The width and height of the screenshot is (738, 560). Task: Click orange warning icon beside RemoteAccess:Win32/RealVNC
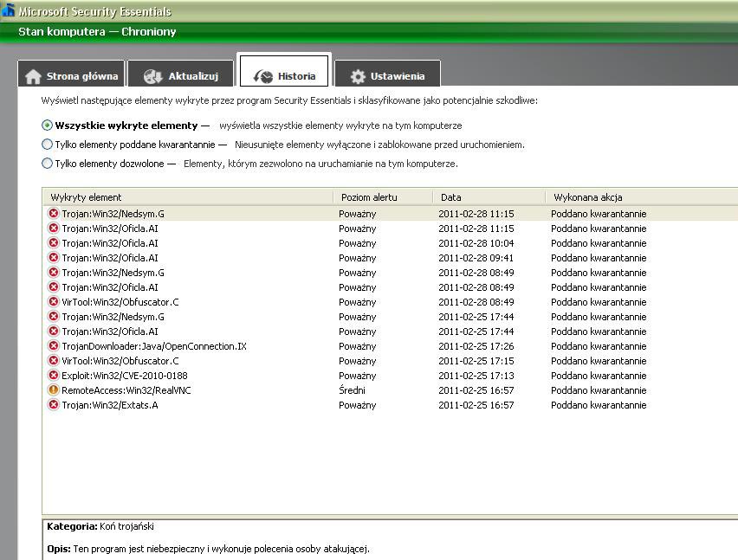point(54,389)
